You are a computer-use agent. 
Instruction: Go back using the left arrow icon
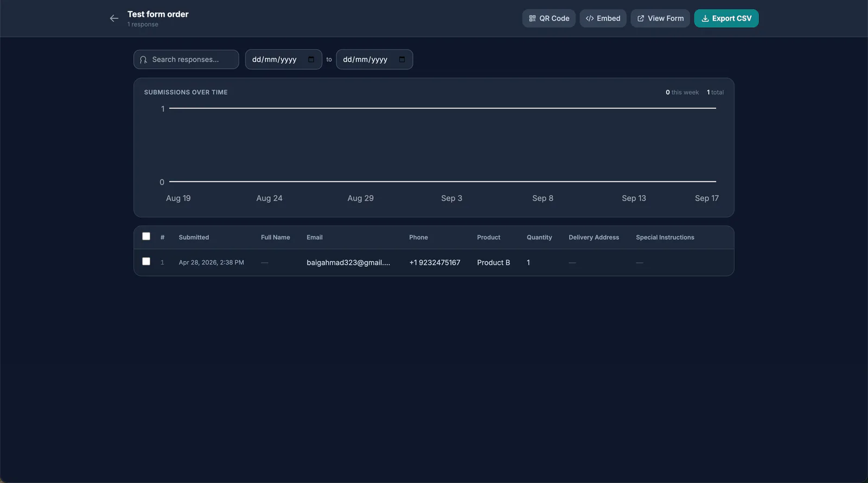pyautogui.click(x=114, y=18)
